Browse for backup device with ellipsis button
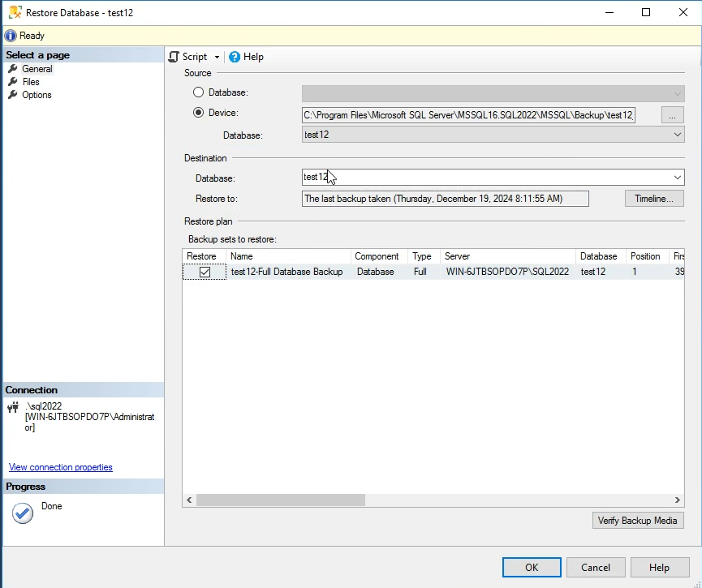 pyautogui.click(x=673, y=115)
